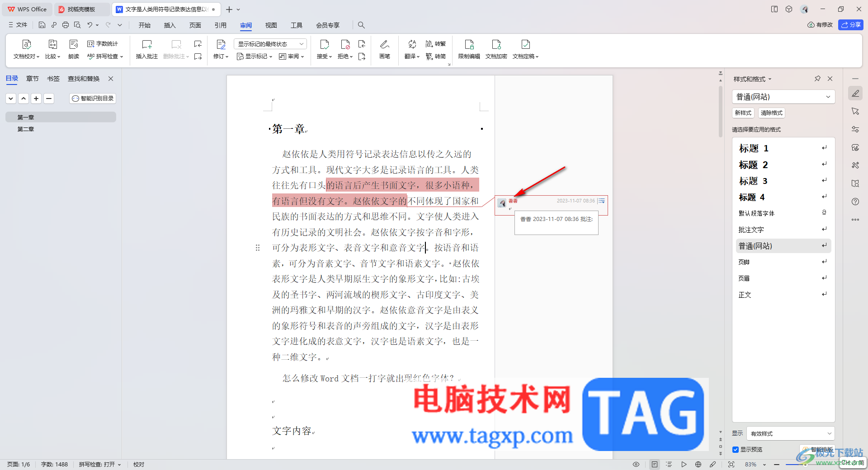The width and height of the screenshot is (868, 470).
Task: Click 文档定稿 finalize document icon
Action: (525, 44)
